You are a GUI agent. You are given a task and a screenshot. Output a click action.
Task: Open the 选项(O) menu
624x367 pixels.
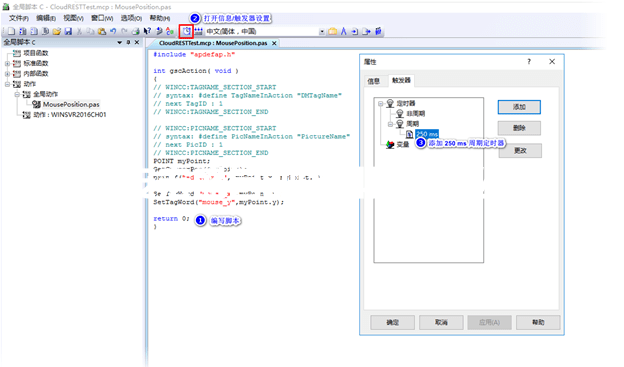pos(131,18)
